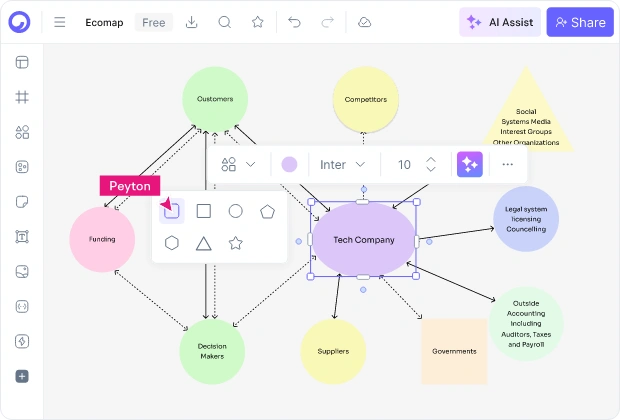Viewport: 620px width, 420px height.
Task: Open the purple fill color swatch
Action: click(289, 165)
